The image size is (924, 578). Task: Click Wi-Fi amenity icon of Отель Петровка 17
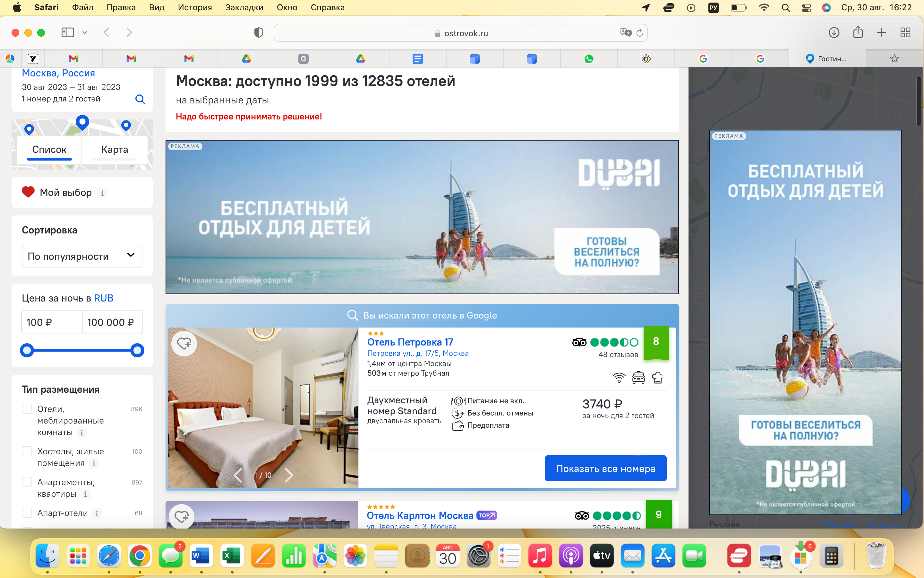[619, 378]
